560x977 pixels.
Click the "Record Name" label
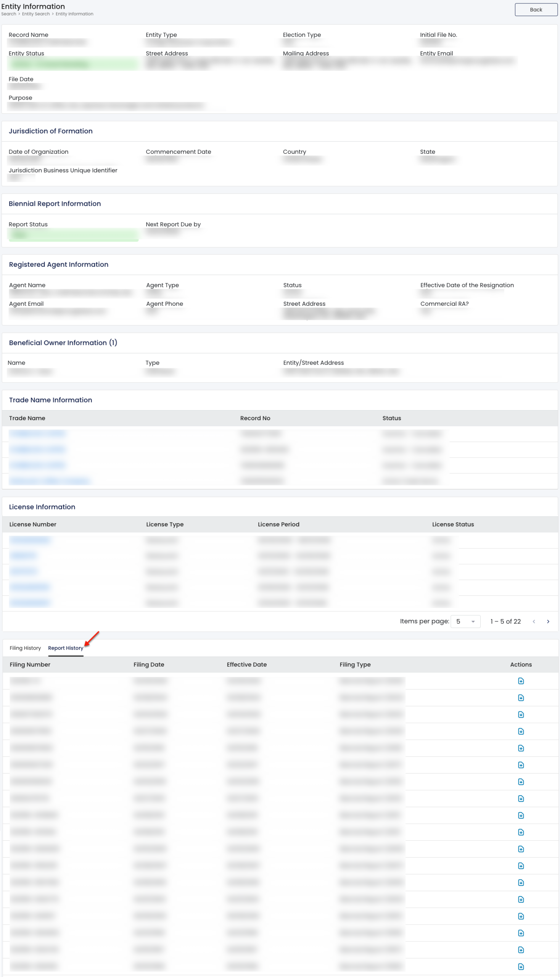click(29, 35)
